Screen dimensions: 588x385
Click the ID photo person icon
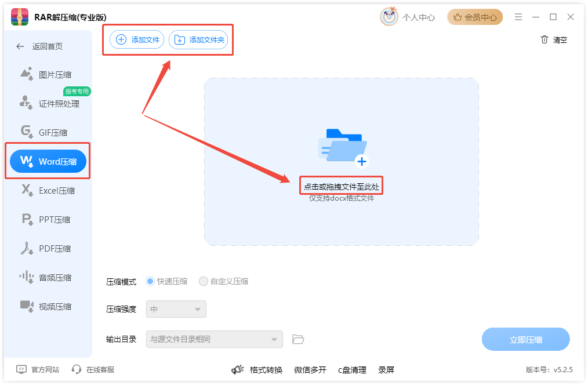pyautogui.click(x=26, y=103)
